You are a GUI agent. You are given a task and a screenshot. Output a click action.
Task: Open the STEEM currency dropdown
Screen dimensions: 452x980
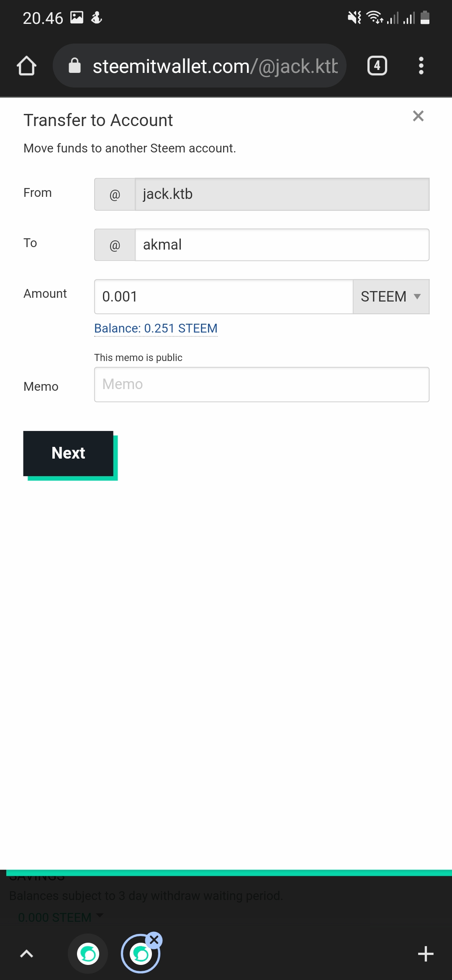pyautogui.click(x=391, y=297)
